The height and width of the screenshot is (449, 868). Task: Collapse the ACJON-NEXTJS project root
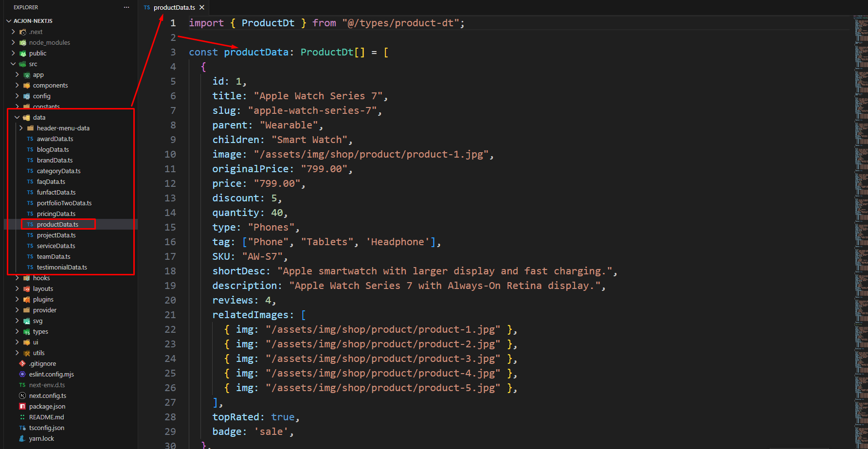pyautogui.click(x=9, y=21)
